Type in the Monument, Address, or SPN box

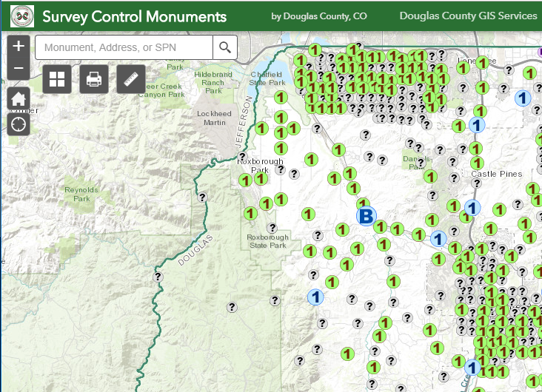[124, 48]
